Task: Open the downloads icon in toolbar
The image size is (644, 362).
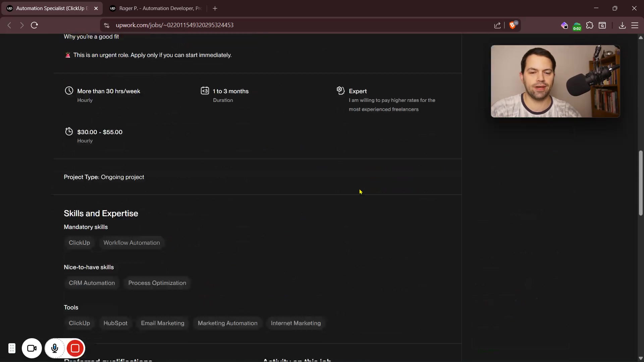Action: (x=622, y=25)
